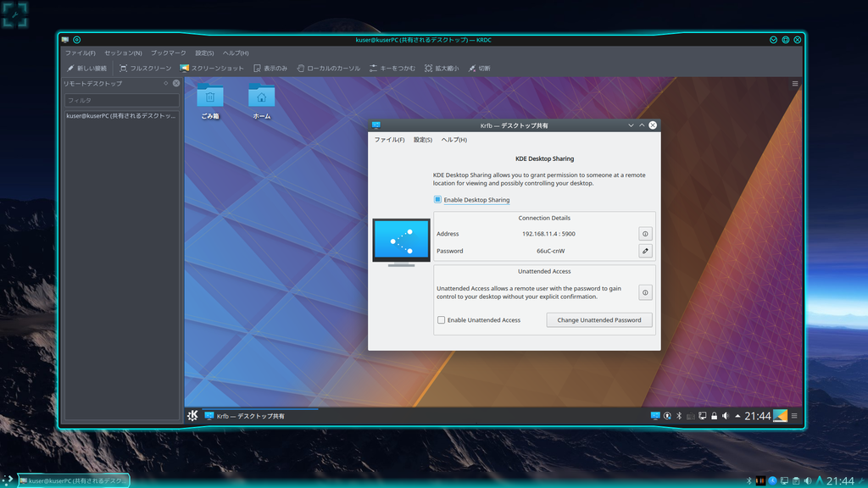Image resolution: width=868 pixels, height=488 pixels.
Task: Check Enable Unattended Access
Action: pos(441,319)
